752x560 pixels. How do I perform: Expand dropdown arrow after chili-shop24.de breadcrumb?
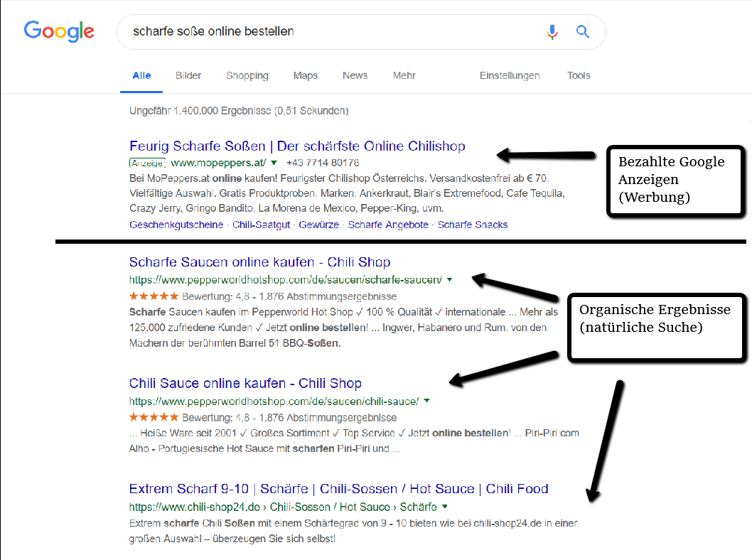(444, 506)
